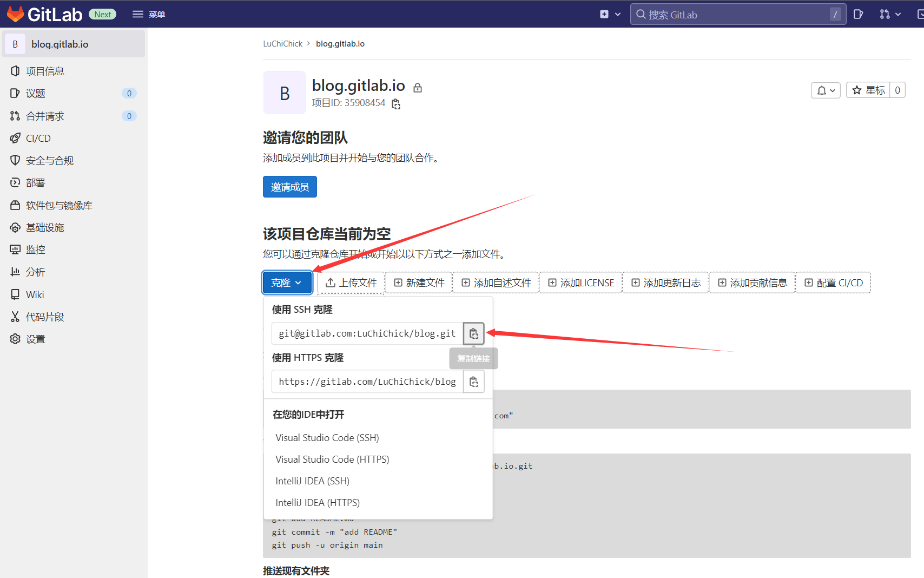This screenshot has width=924, height=578.
Task: Click 上传文件 button
Action: point(351,283)
